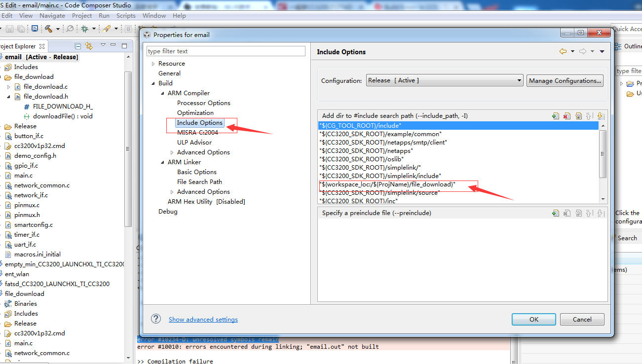Start debugging with the green bug icon
642x364 pixels.
[85, 29]
